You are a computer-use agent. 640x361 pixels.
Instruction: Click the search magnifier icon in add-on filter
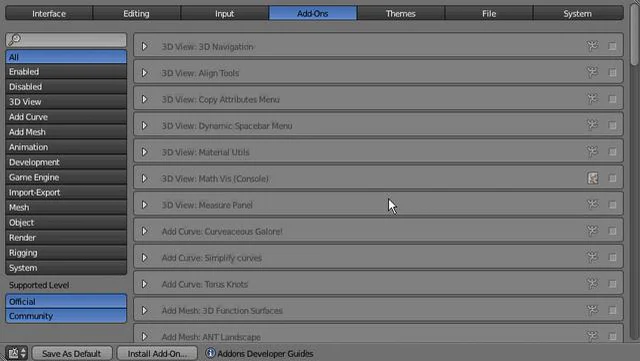click(14, 40)
